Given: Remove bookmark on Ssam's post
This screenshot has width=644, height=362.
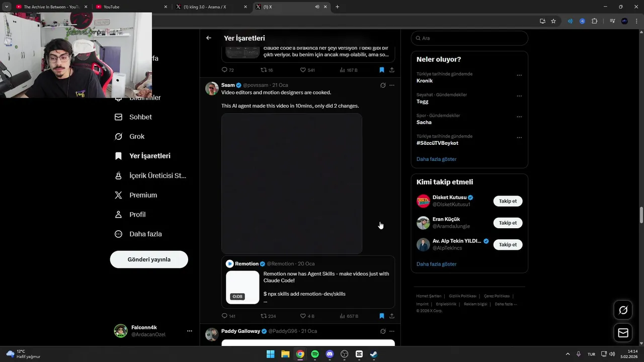Looking at the screenshot, I should pyautogui.click(x=381, y=316).
